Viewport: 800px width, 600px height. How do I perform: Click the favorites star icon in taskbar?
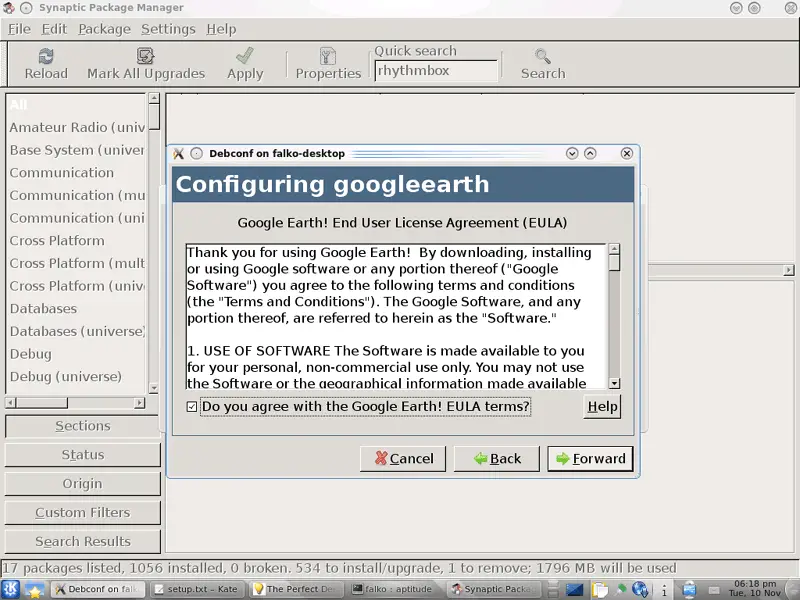[x=34, y=589]
